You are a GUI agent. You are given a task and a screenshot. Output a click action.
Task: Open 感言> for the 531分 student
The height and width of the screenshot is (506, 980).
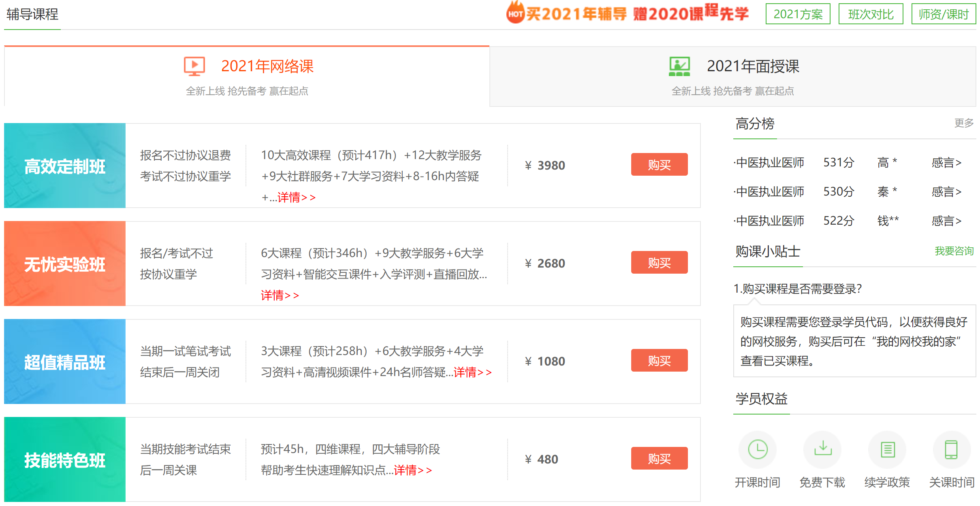point(946,163)
